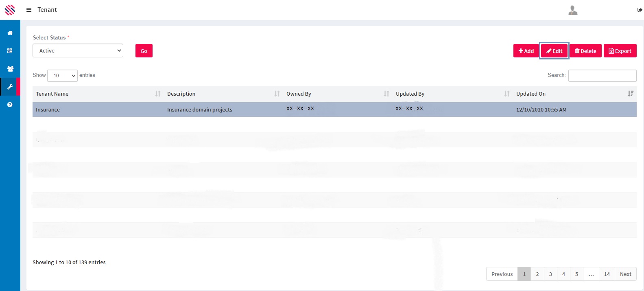Sort table by Owned By column
The height and width of the screenshot is (291, 644).
[x=299, y=94]
